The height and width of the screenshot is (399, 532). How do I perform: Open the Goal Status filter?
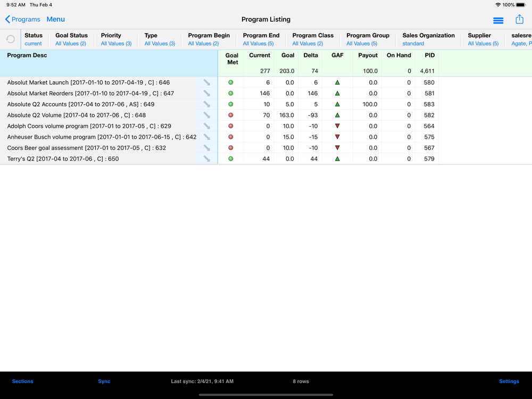71,39
